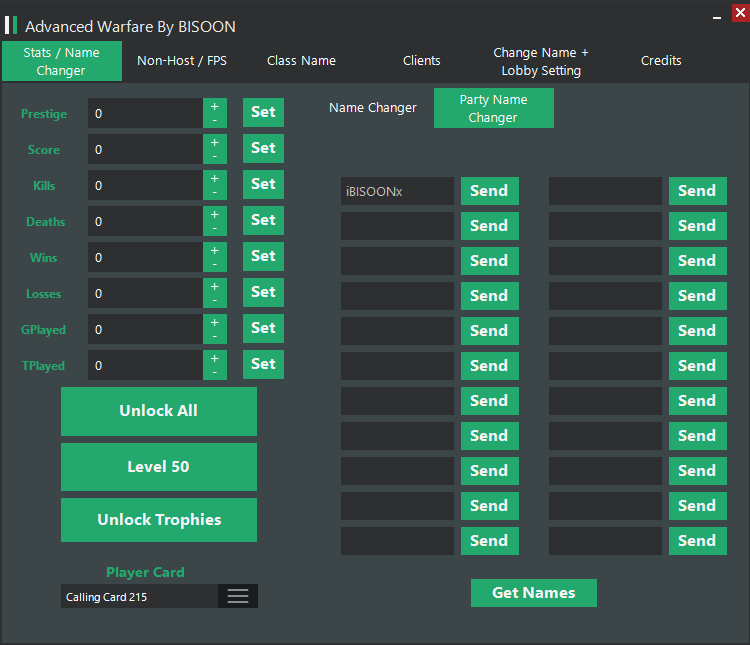Viewport: 750px width, 645px height.
Task: Set the Prestige stat
Action: [x=263, y=112]
